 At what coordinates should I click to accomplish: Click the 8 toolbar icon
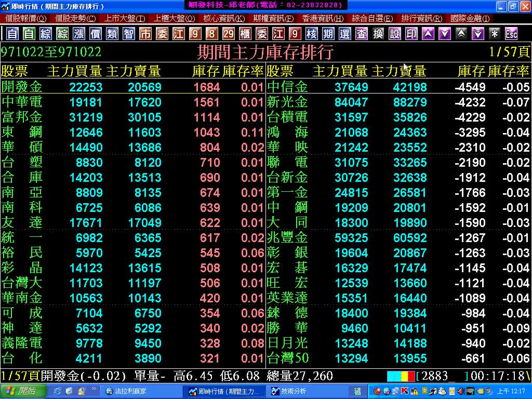(x=212, y=34)
